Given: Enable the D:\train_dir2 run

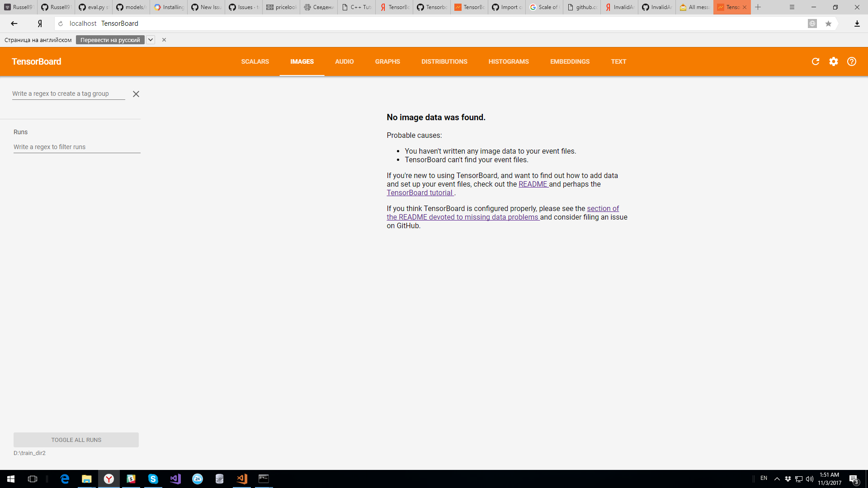Looking at the screenshot, I should pos(30,453).
